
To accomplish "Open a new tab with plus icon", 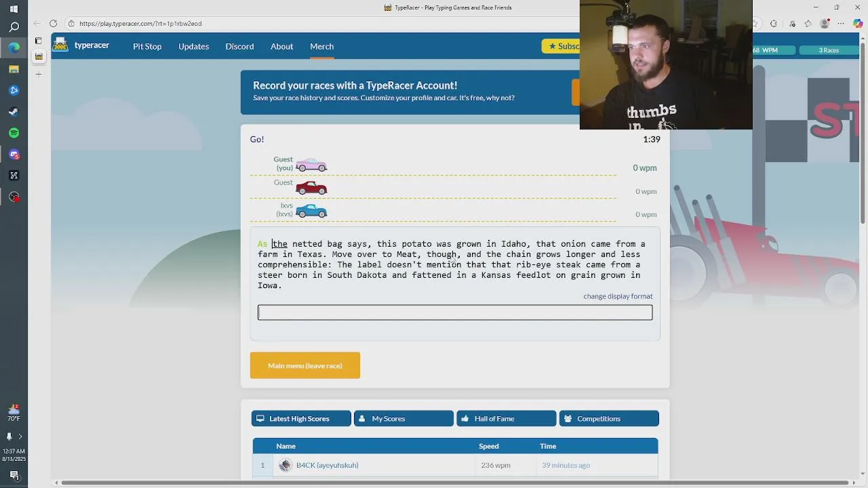I will point(39,74).
